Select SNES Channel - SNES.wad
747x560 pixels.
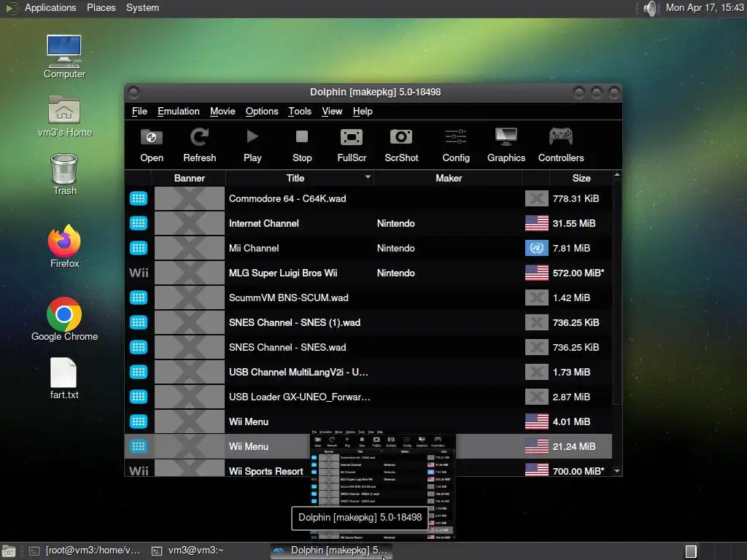(287, 347)
